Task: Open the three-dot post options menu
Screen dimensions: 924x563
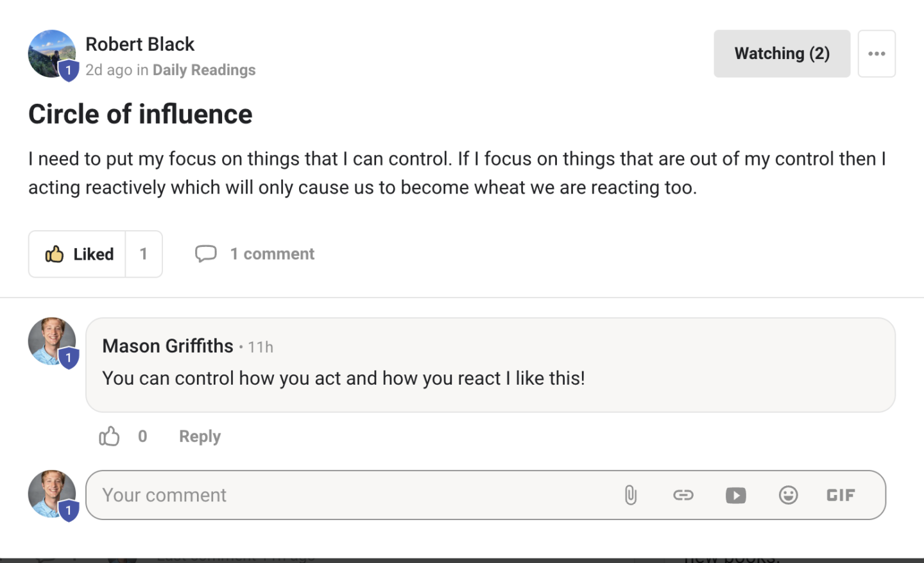Action: click(877, 53)
